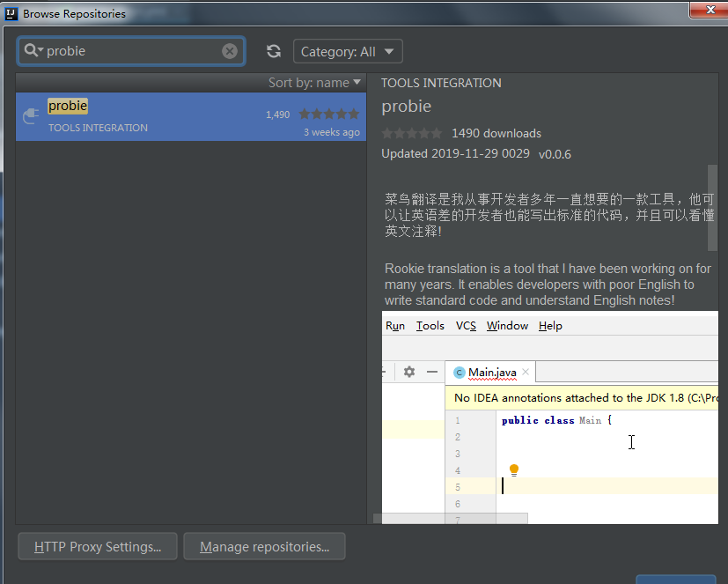Expand the search history arrow next to magnifier
The height and width of the screenshot is (584, 728).
[x=40, y=49]
